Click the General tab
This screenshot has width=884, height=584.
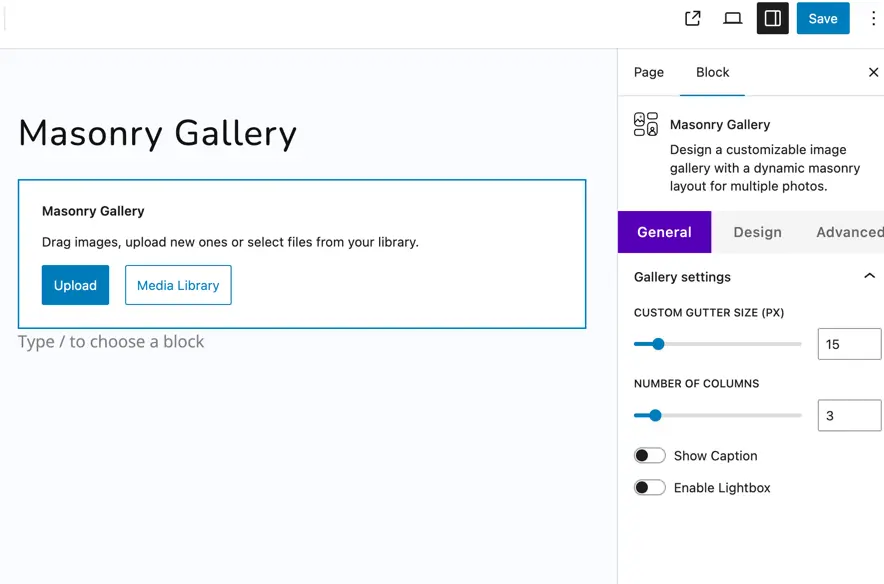[664, 232]
